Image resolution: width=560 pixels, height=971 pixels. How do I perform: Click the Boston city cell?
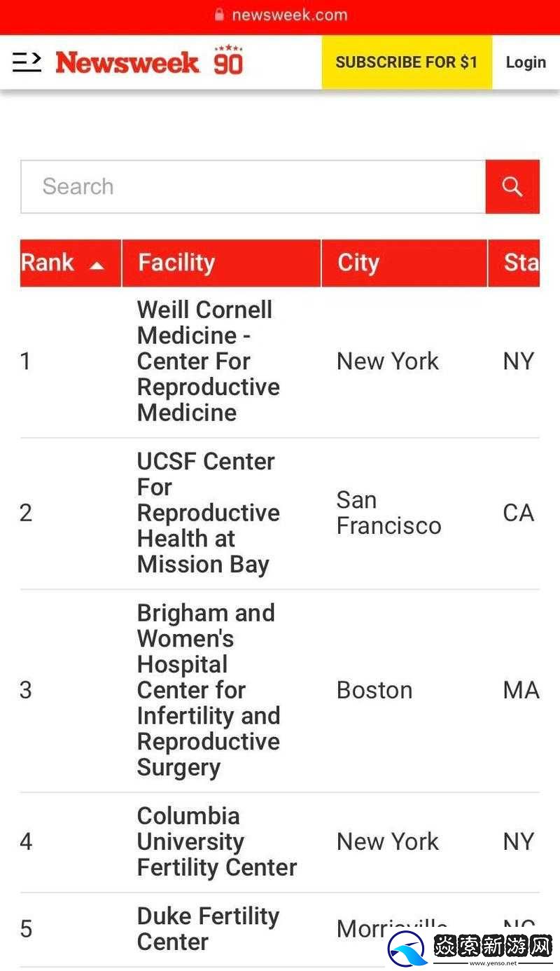point(374,690)
